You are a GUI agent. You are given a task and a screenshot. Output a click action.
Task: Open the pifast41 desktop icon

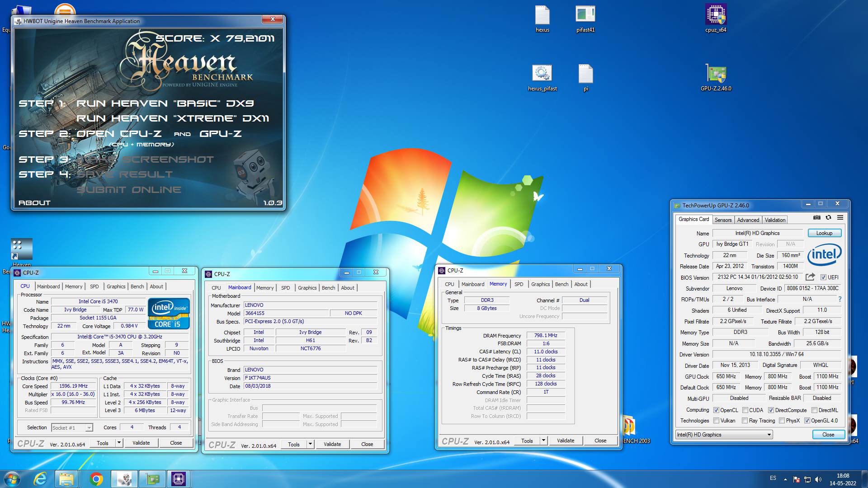click(x=585, y=19)
